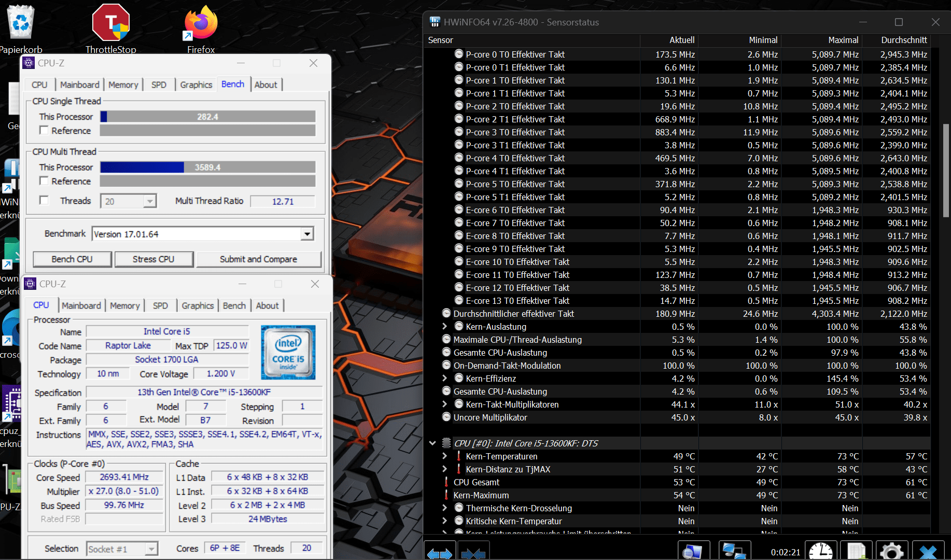Open Graphics tab in lower CPU-Z
This screenshot has width=951, height=560.
(x=198, y=305)
